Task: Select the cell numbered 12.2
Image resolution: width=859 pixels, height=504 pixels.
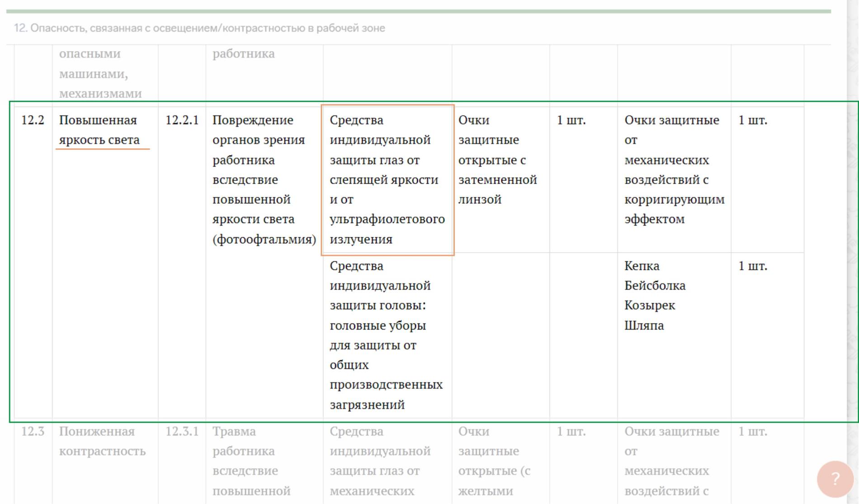Action: (x=33, y=263)
